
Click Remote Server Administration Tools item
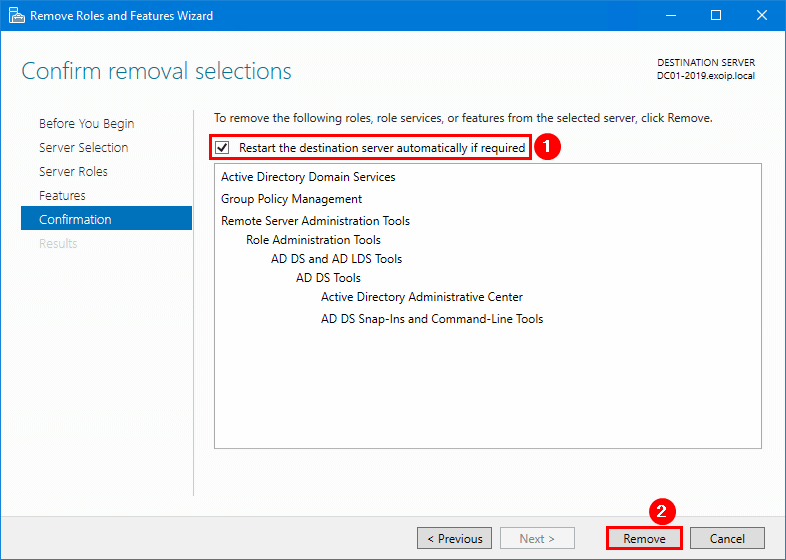tap(315, 221)
